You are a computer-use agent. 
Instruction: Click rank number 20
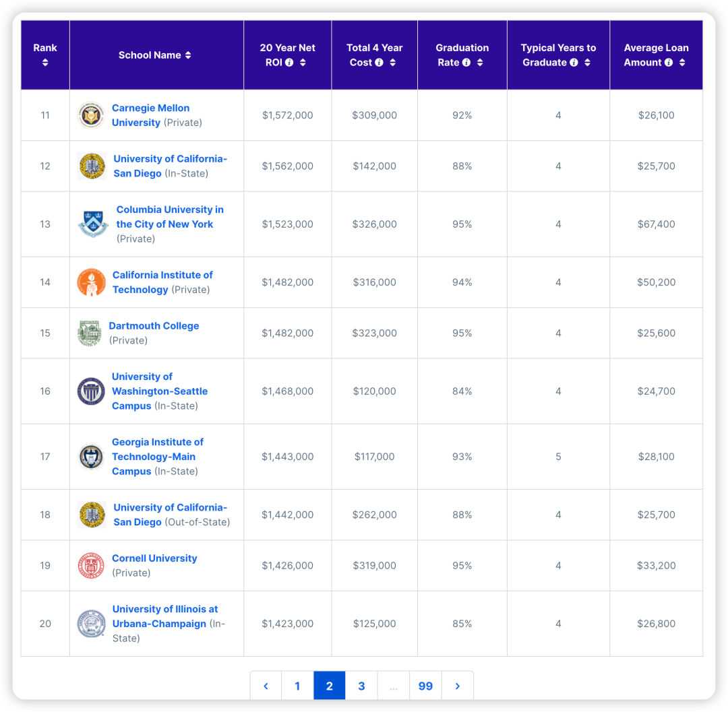coord(45,623)
